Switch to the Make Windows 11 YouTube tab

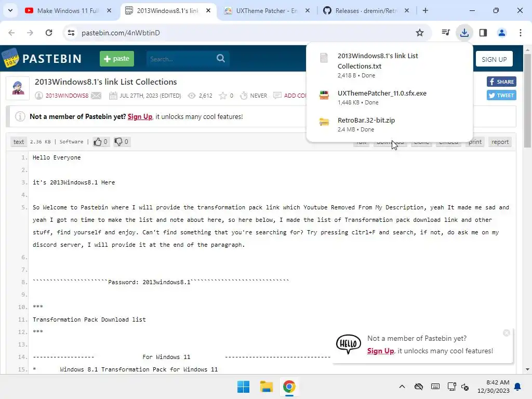point(68,10)
